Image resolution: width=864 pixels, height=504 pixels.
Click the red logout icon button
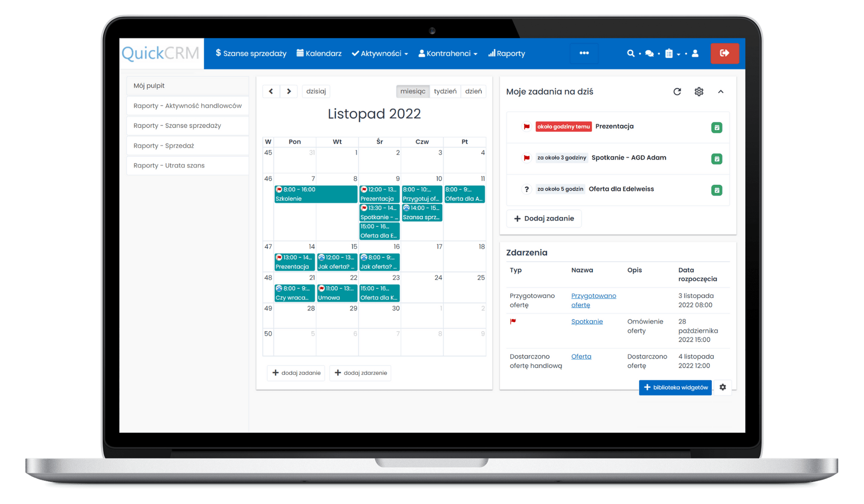(x=724, y=53)
